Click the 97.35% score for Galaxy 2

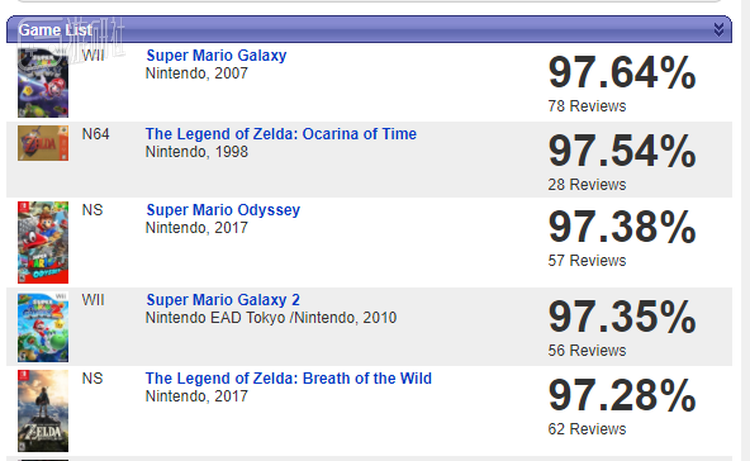coord(621,318)
